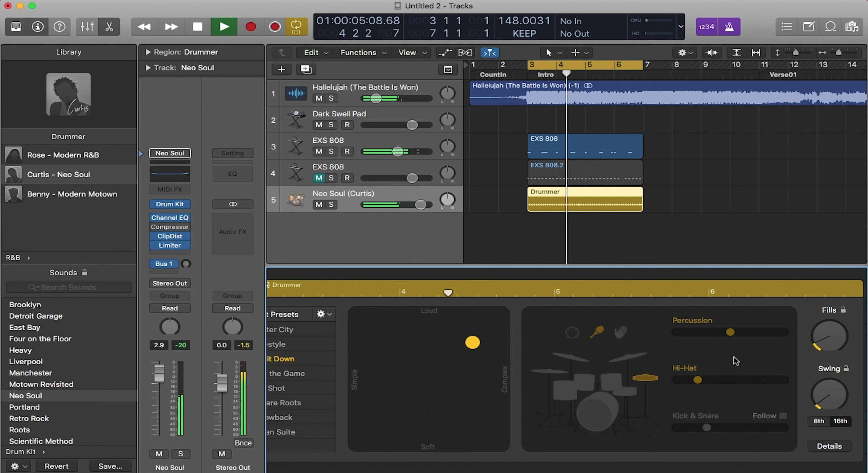The height and width of the screenshot is (473, 868).
Task: Open the Functions dropdown menu
Action: 363,53
